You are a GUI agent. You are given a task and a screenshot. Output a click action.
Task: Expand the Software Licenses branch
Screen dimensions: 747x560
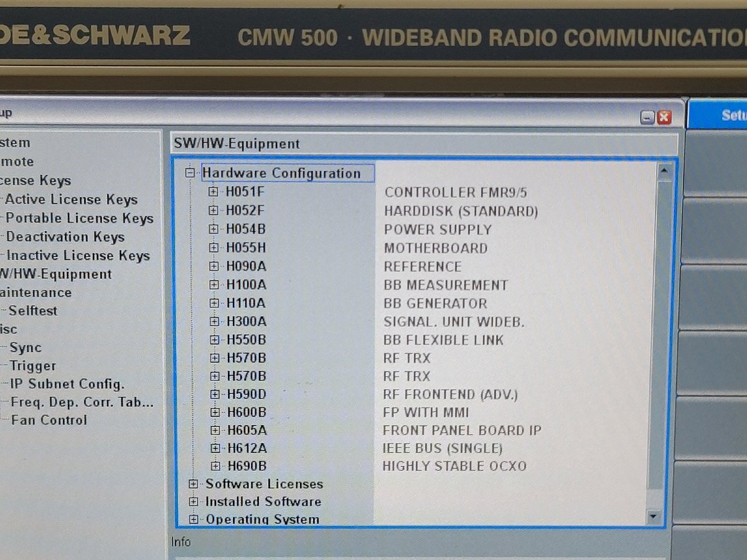click(193, 483)
